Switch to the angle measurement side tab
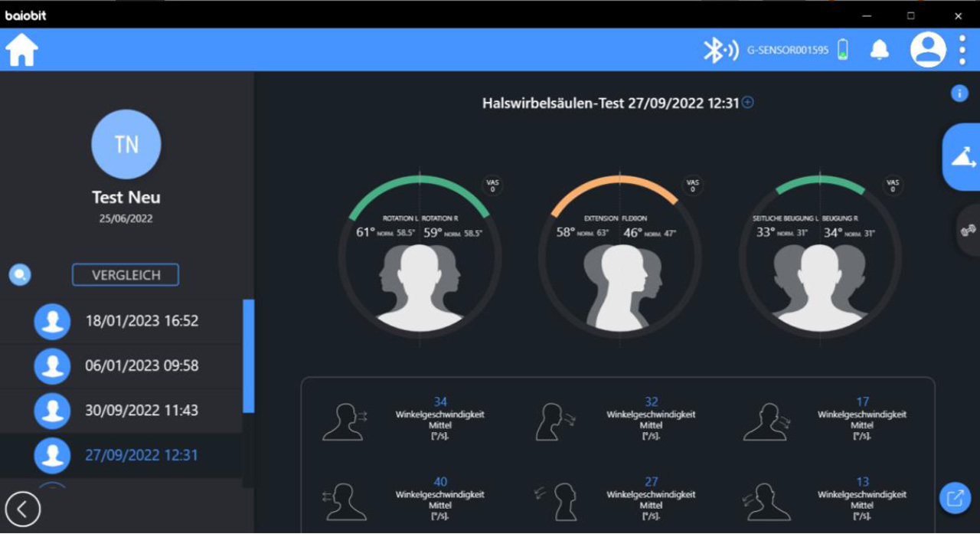 point(962,156)
